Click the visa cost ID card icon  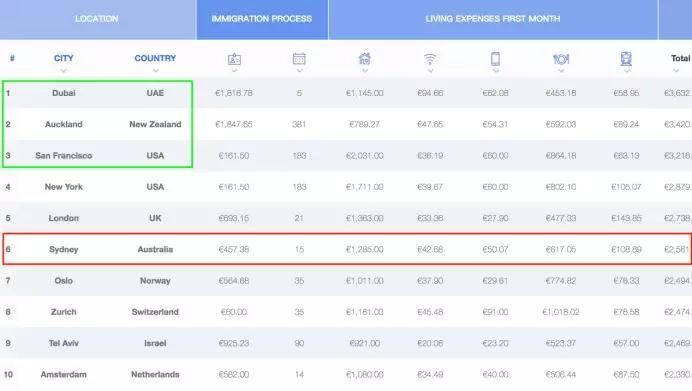pyautogui.click(x=234, y=59)
